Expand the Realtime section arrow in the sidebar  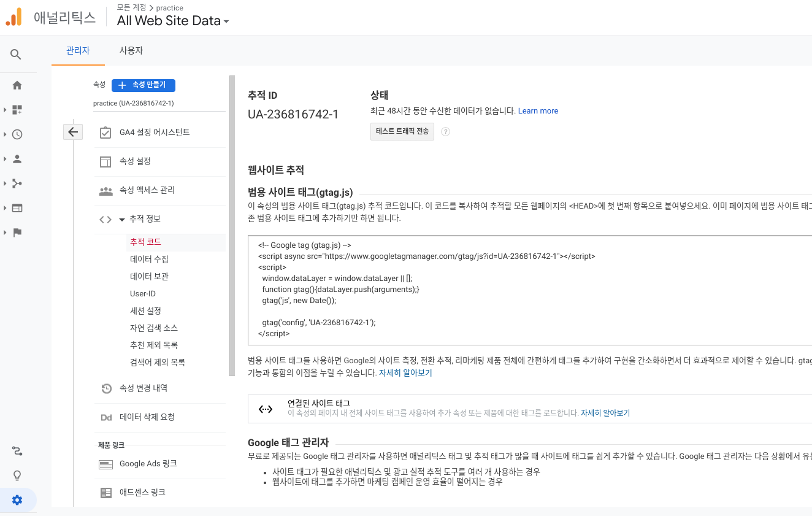[5, 134]
